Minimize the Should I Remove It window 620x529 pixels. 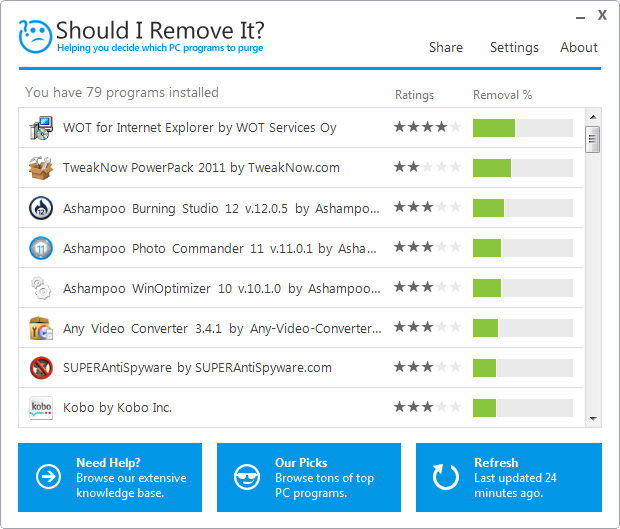coord(580,17)
